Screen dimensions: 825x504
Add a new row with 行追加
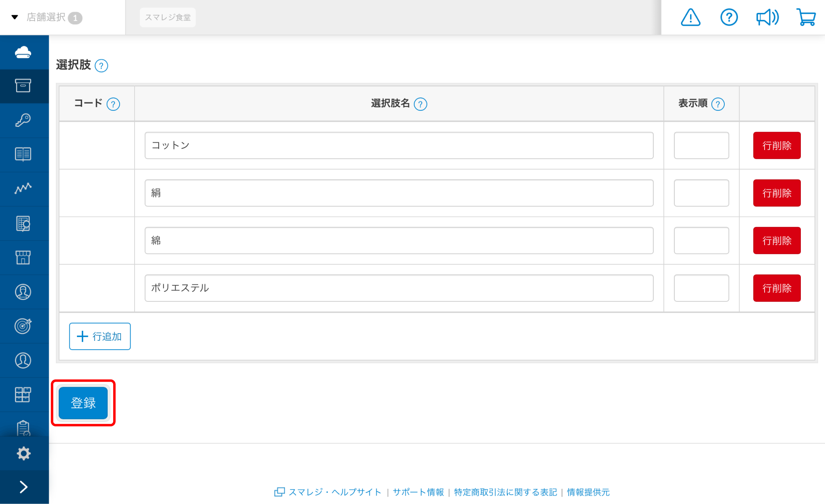(99, 336)
